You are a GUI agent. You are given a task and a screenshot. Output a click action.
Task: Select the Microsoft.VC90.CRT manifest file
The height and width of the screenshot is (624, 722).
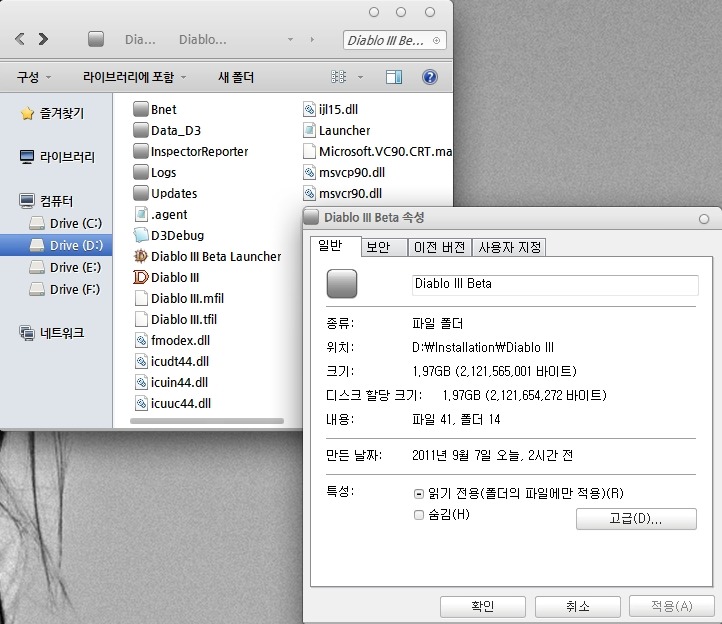point(377,151)
